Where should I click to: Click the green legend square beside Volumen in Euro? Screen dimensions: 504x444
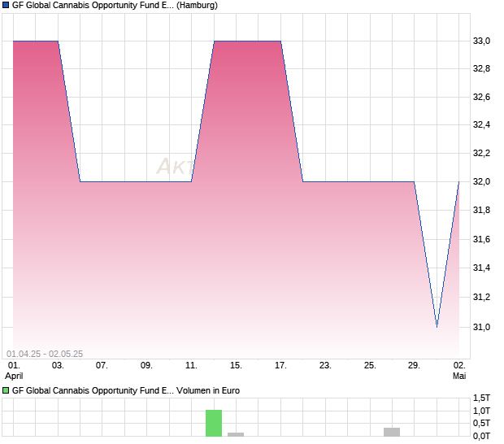point(6,390)
